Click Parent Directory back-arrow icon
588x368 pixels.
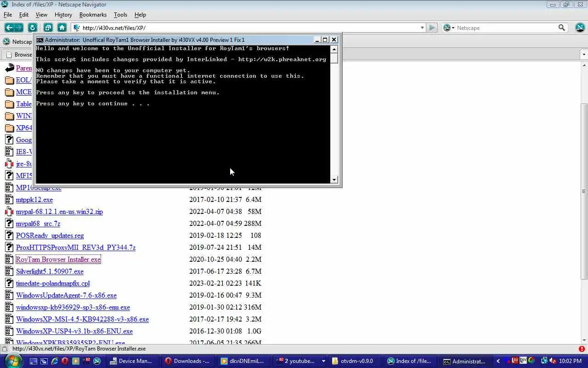coord(9,68)
